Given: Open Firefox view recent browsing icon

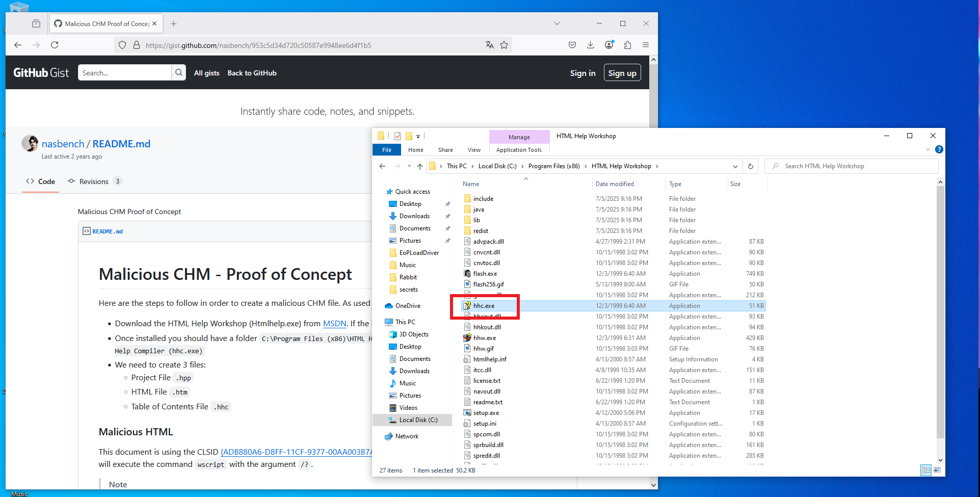Looking at the screenshot, I should pos(36,23).
